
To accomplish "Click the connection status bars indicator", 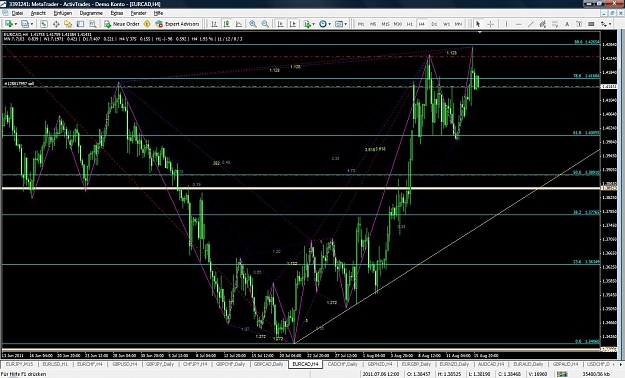I will pyautogui.click(x=562, y=374).
